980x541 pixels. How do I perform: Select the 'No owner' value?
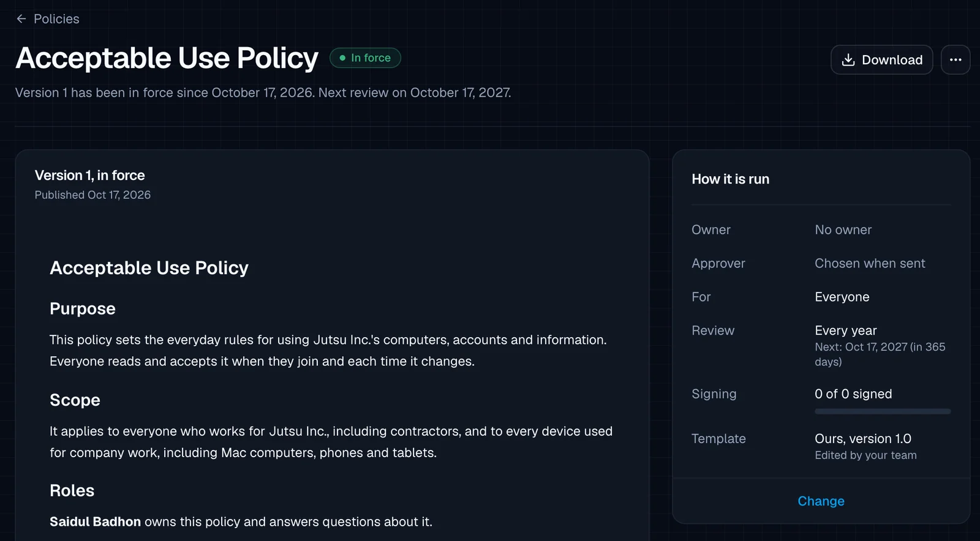click(x=843, y=230)
